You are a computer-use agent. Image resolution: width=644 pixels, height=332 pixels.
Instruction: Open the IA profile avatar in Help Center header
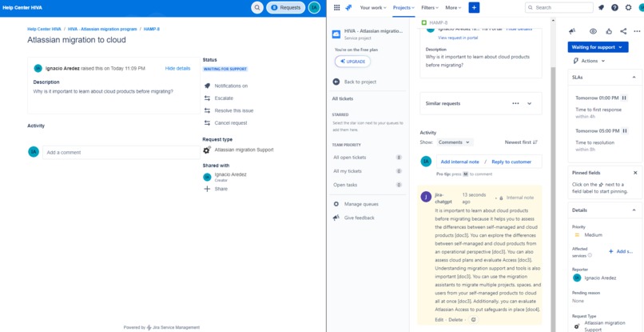click(314, 7)
